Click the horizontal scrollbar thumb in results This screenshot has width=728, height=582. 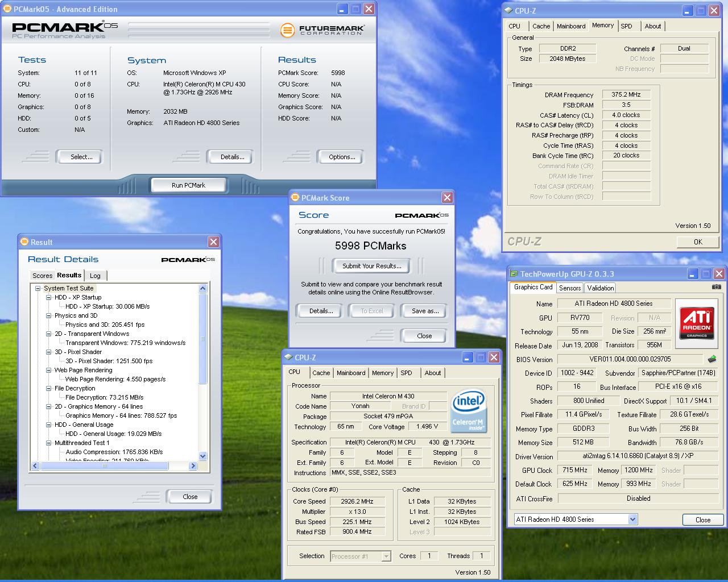pos(105,465)
